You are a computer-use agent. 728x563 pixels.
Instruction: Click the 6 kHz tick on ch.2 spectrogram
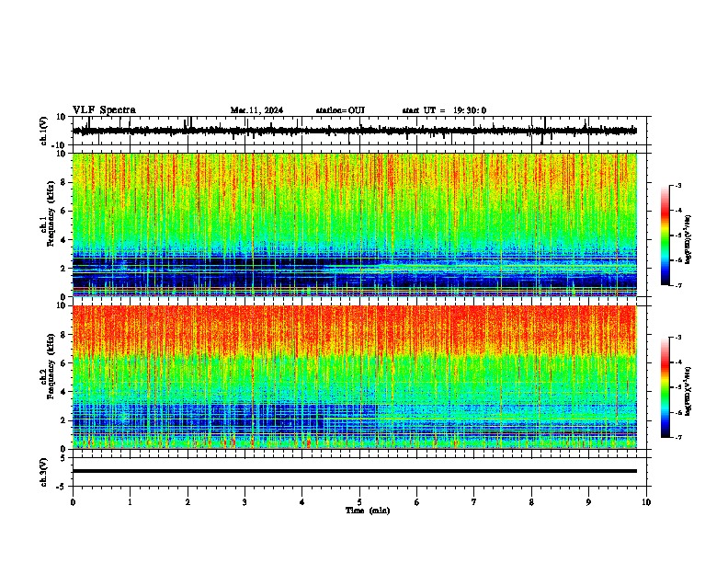click(x=63, y=363)
